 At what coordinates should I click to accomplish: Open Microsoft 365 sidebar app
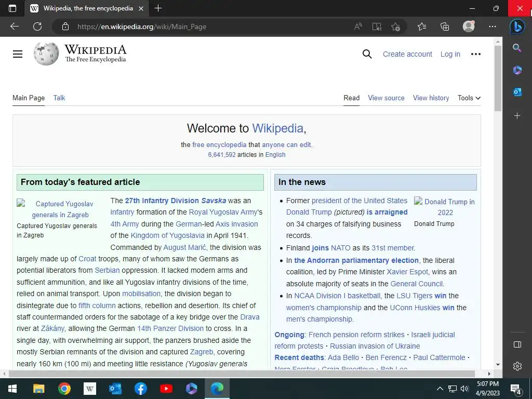[517, 70]
